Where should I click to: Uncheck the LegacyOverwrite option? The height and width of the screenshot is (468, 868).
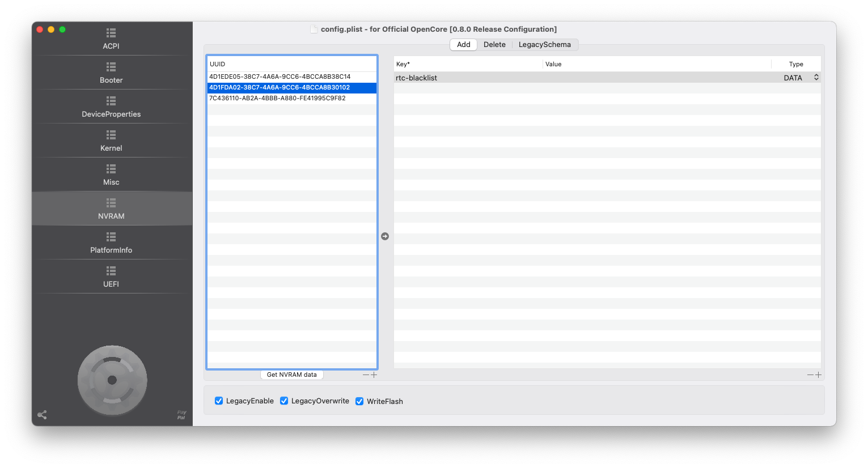tap(284, 401)
